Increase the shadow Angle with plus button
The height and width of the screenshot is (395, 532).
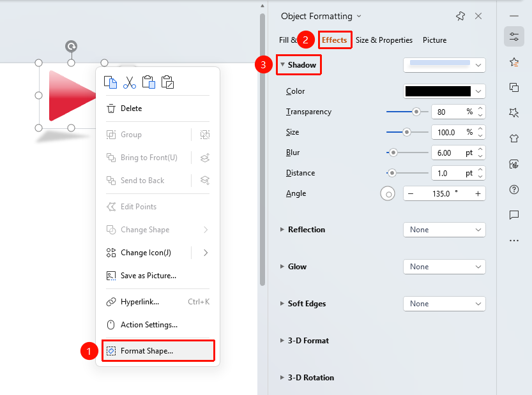478,193
